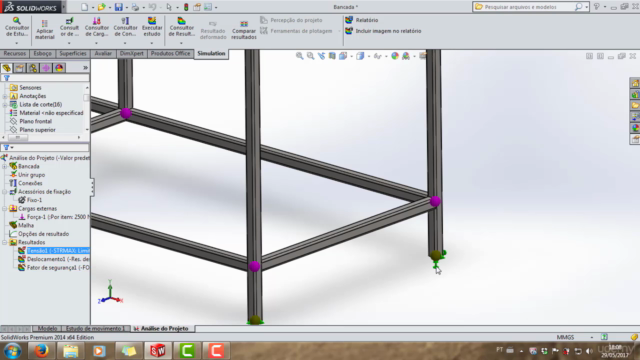This screenshot has height=360, width=640.
Task: Switch to the Esboço tab
Action: 42,53
